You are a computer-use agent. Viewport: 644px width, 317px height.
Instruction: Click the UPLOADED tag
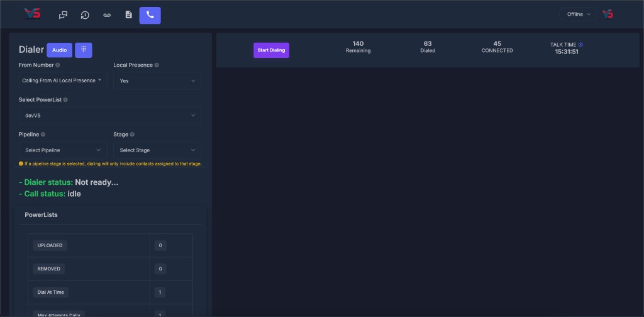pyautogui.click(x=50, y=245)
